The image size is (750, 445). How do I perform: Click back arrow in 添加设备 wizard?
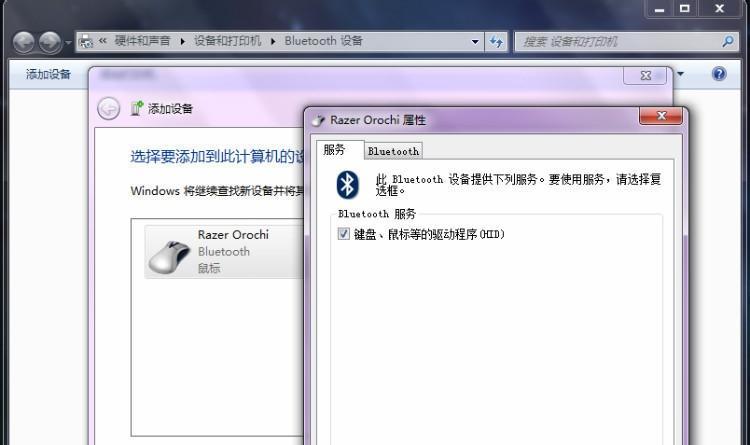(109, 109)
